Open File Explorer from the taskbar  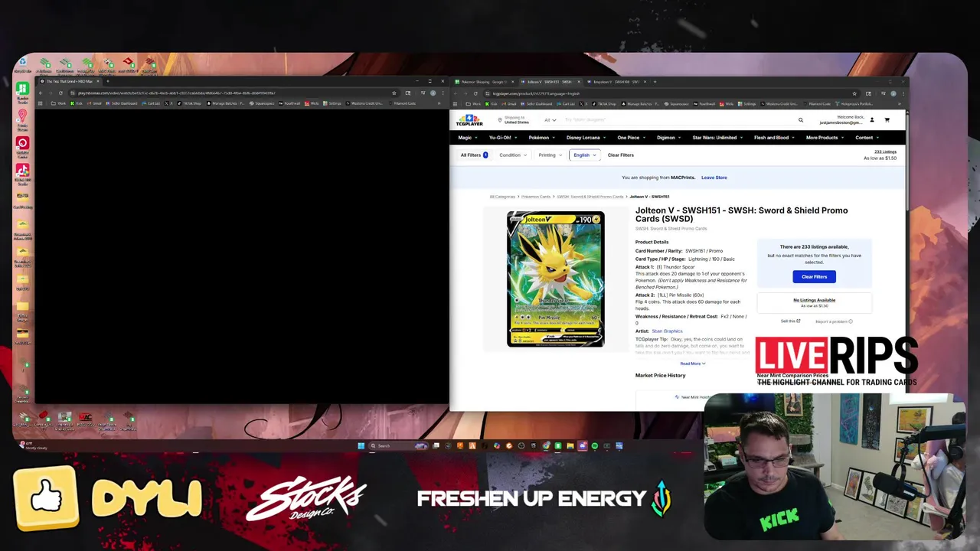(570, 445)
